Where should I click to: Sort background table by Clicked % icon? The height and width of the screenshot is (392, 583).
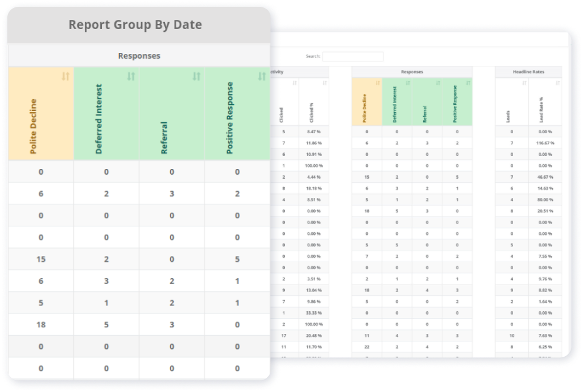click(325, 83)
